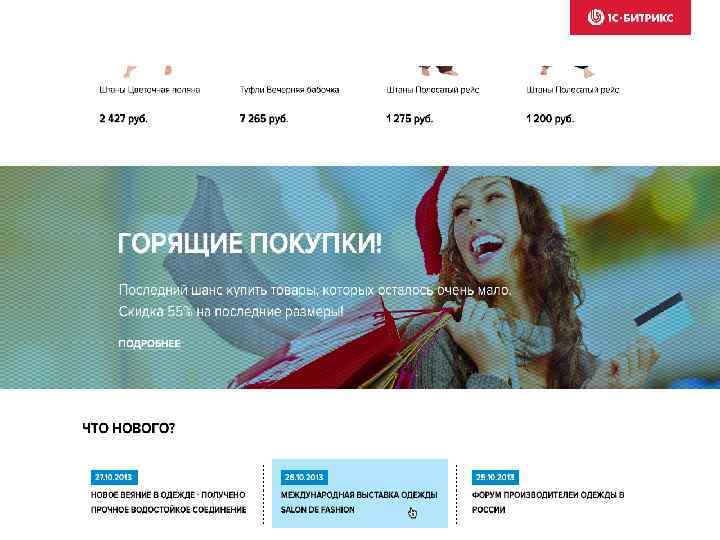Open the first Штаны Полосатый рейс product

433,90
